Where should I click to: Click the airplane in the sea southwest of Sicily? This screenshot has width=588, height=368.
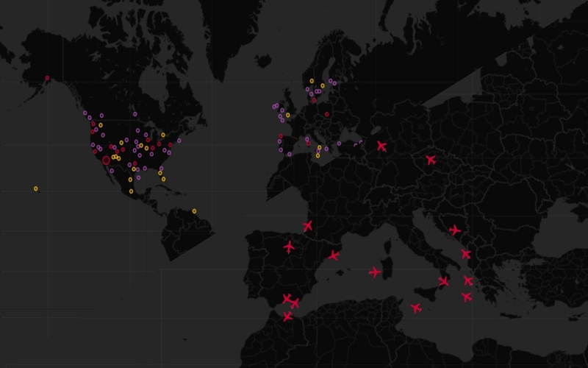416,308
